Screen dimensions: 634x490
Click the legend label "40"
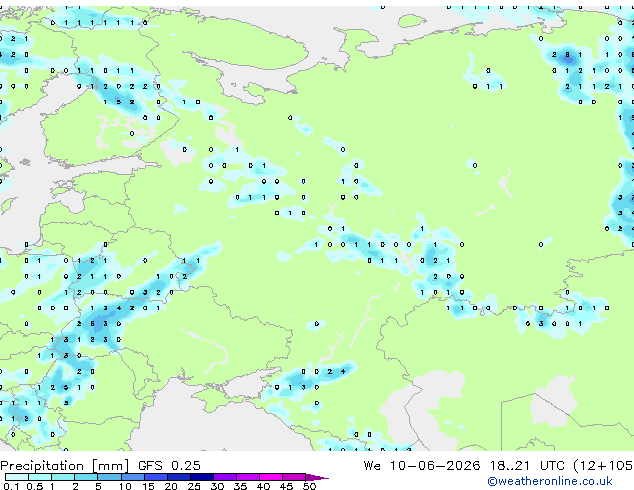tap(263, 486)
